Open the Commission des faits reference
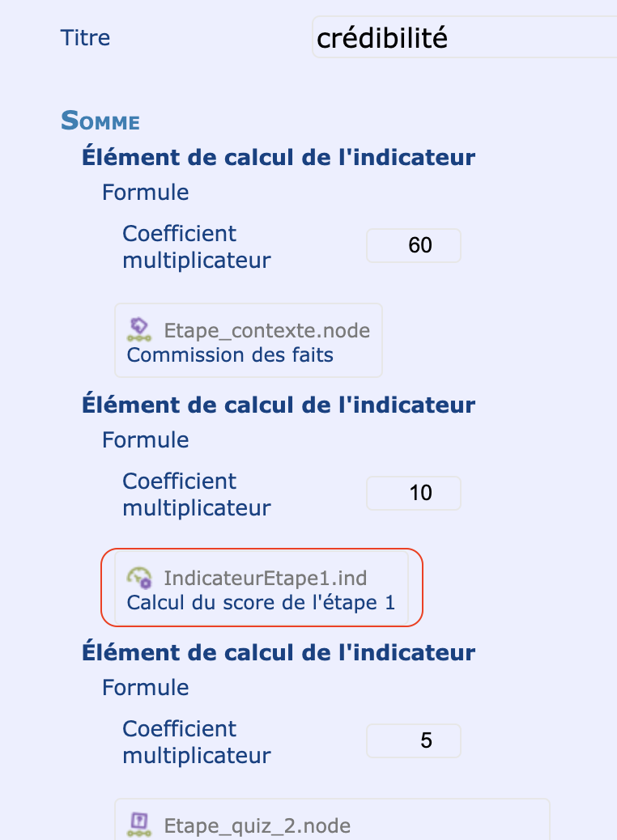 point(230,354)
